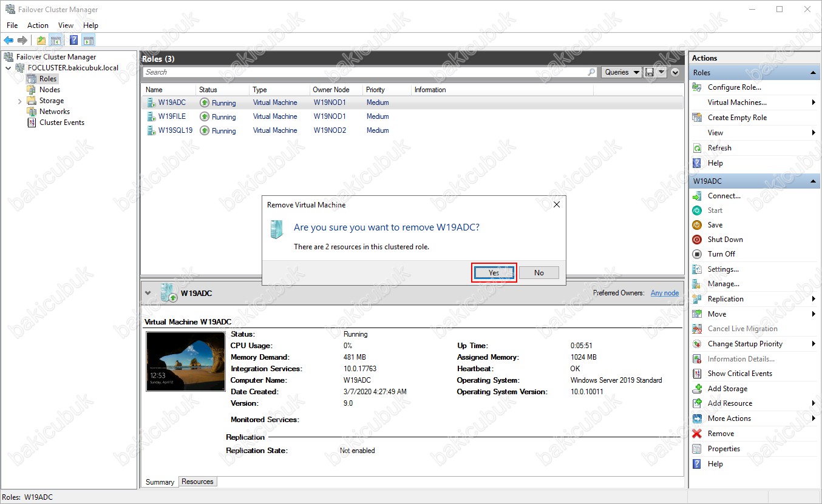
Task: Click the Any node link
Action: [x=665, y=293]
